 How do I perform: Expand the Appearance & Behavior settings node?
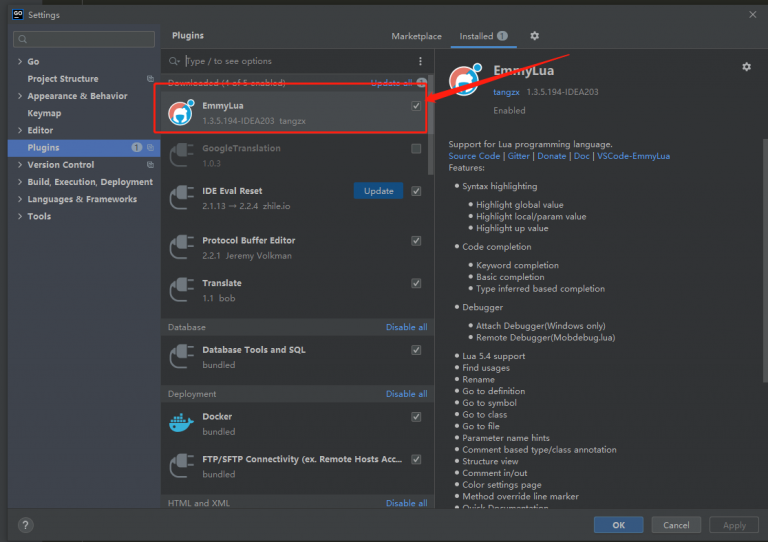(x=19, y=96)
